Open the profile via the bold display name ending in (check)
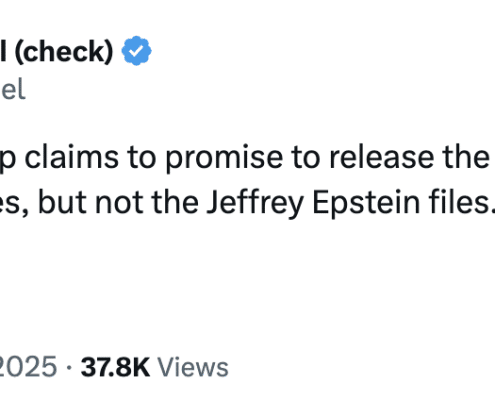495x400 pixels. coord(57,51)
